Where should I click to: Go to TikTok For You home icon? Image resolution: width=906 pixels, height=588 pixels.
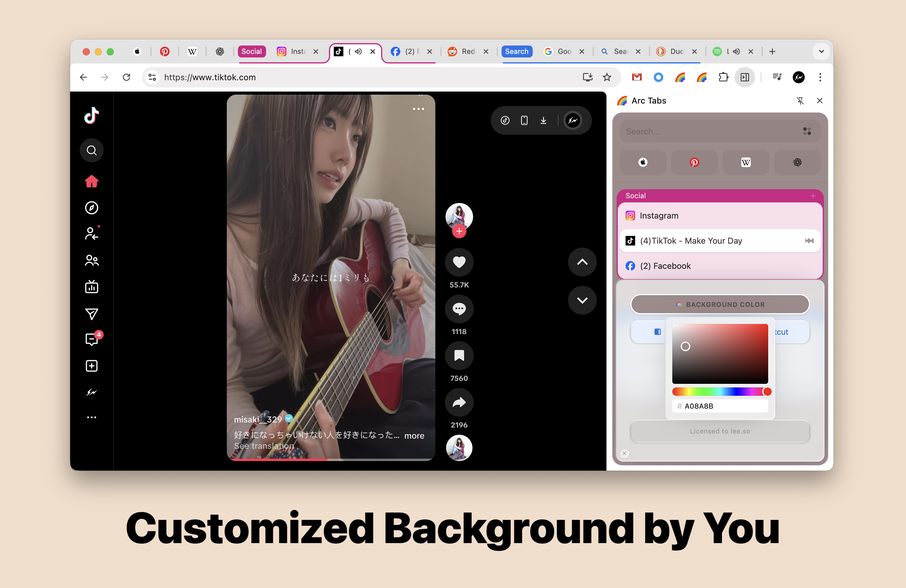pos(91,181)
